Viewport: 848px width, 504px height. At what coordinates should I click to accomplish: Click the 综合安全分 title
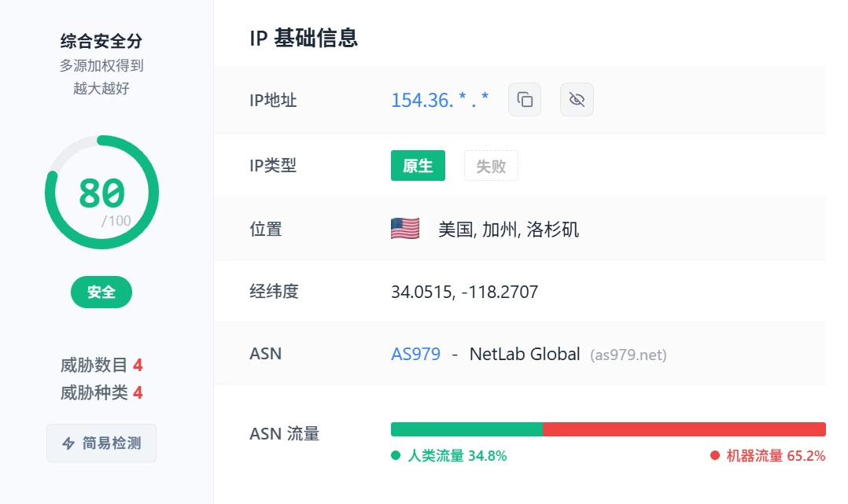[x=101, y=41]
